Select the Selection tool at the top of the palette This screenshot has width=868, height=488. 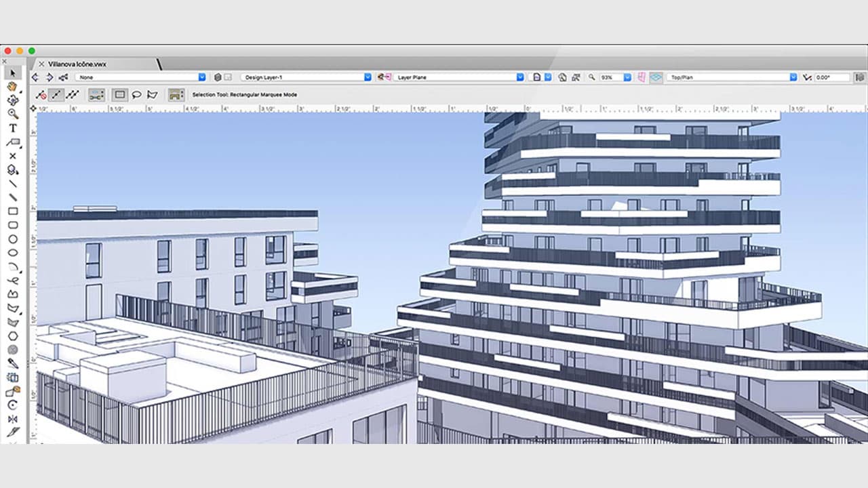[x=12, y=73]
